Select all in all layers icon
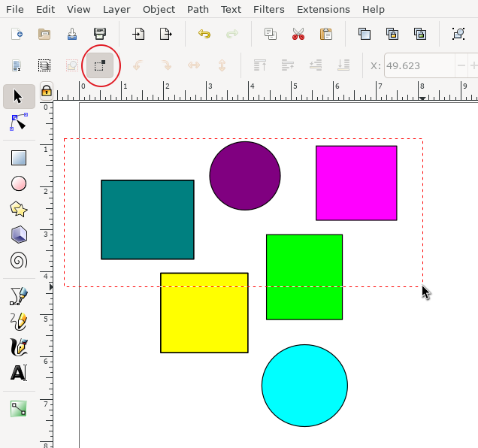Screen dimensions: 478x448 [44, 65]
